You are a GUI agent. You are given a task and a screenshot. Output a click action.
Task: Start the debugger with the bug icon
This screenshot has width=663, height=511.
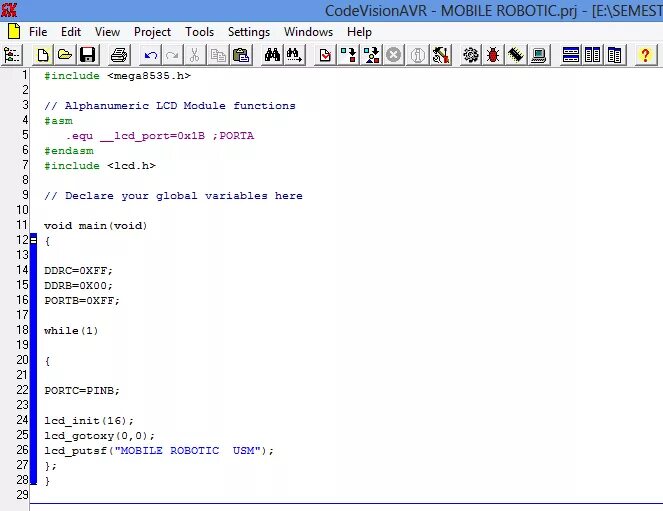coord(493,55)
